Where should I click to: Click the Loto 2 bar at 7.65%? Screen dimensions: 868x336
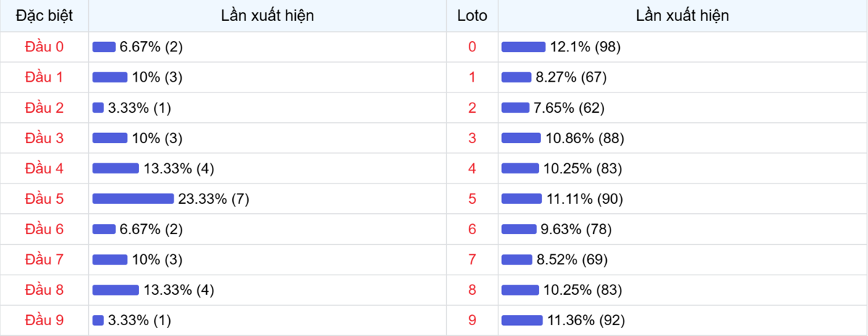click(515, 108)
